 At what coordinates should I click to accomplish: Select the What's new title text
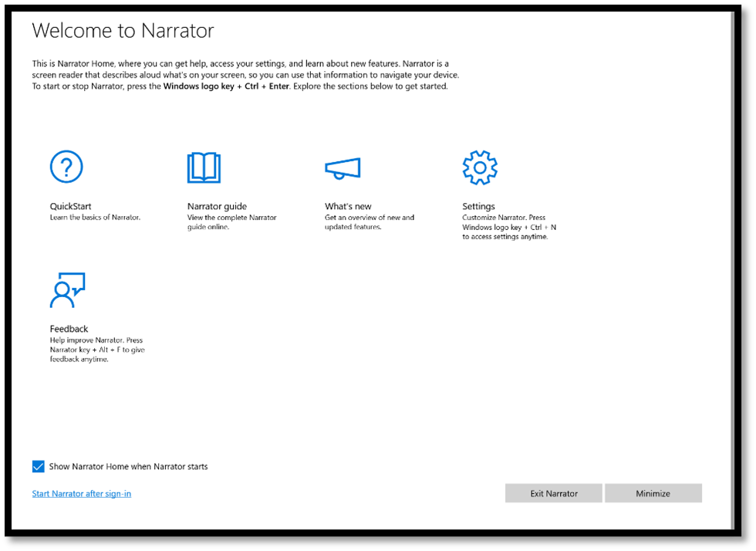coord(348,206)
